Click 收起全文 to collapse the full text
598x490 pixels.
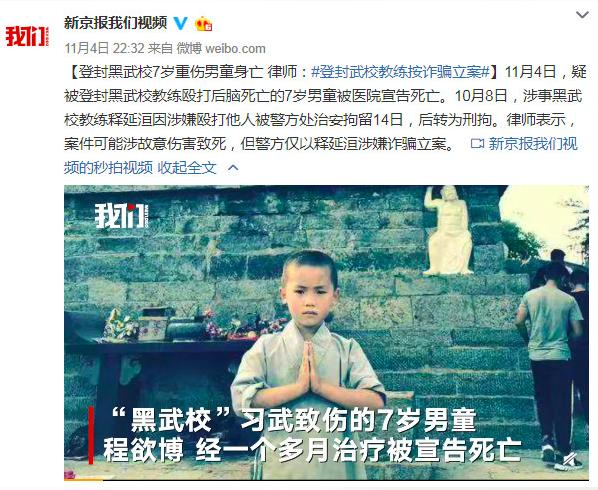tap(187, 168)
